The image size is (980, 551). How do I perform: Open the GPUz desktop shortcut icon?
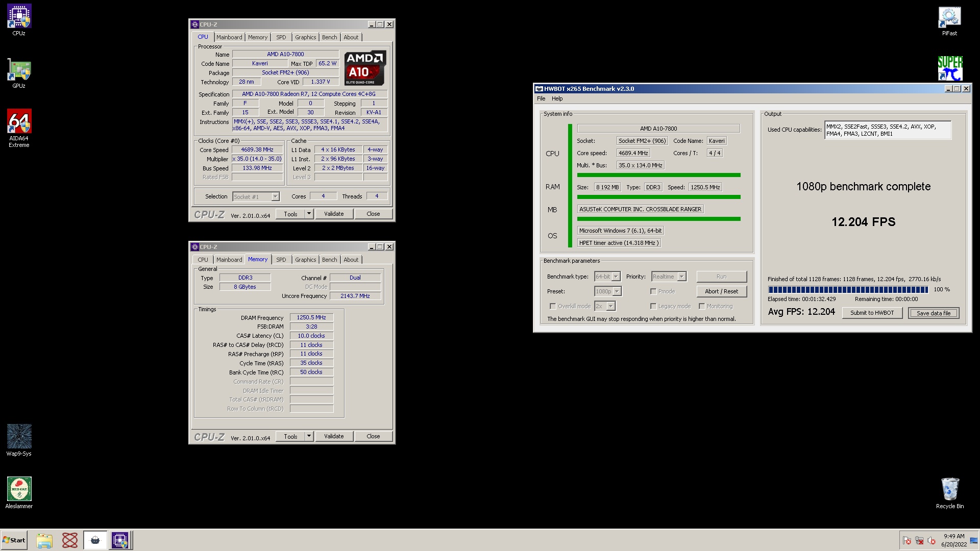click(19, 70)
